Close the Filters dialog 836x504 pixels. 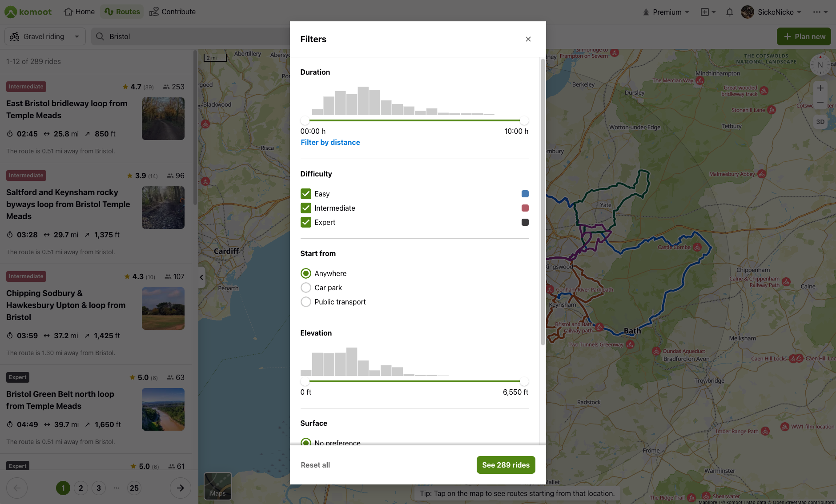528,39
